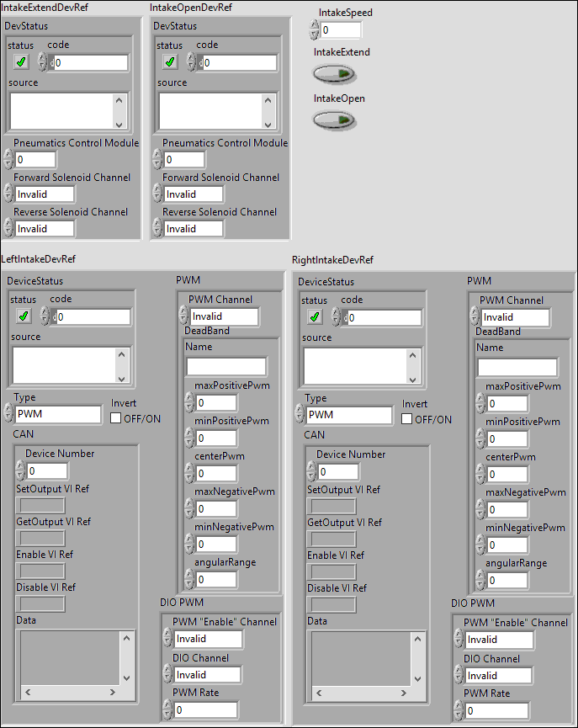578x728 pixels.
Task: Open LeftIntakeDevRef DIO Channel selector
Action: 208,675
